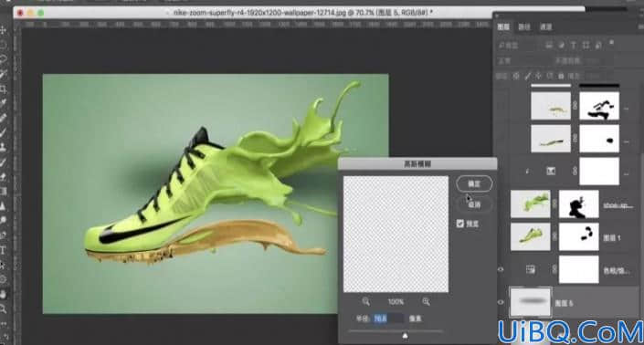Open the 正常 blend mode dropdown
Viewport: 644px width, 345px height.
[x=524, y=61]
